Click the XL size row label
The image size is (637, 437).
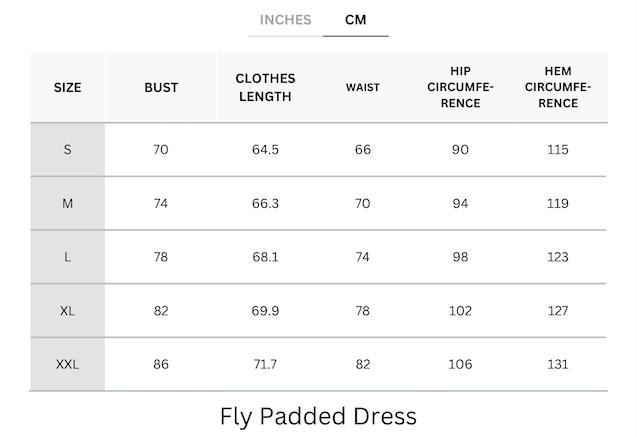[68, 311]
